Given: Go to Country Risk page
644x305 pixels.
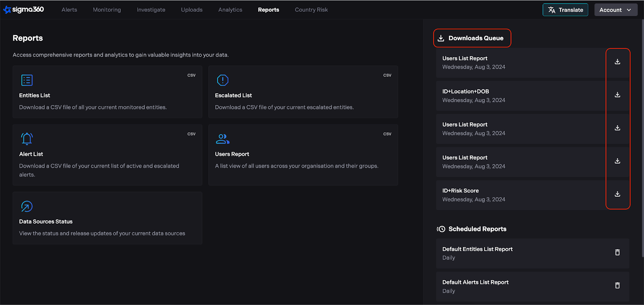Looking at the screenshot, I should coord(311,10).
